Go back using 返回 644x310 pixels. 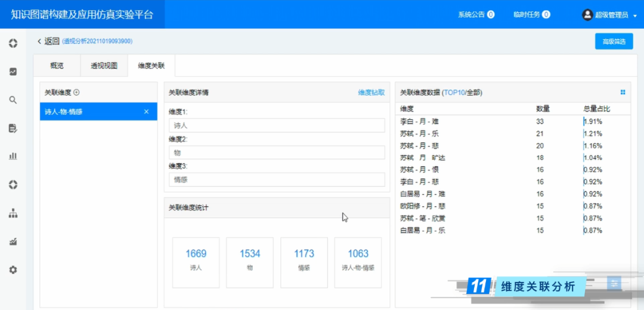point(48,41)
